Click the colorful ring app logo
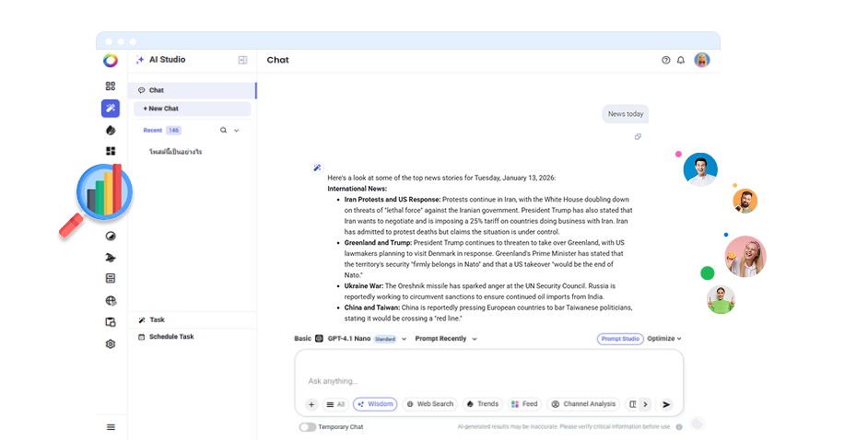The width and height of the screenshot is (868, 440). (x=111, y=60)
